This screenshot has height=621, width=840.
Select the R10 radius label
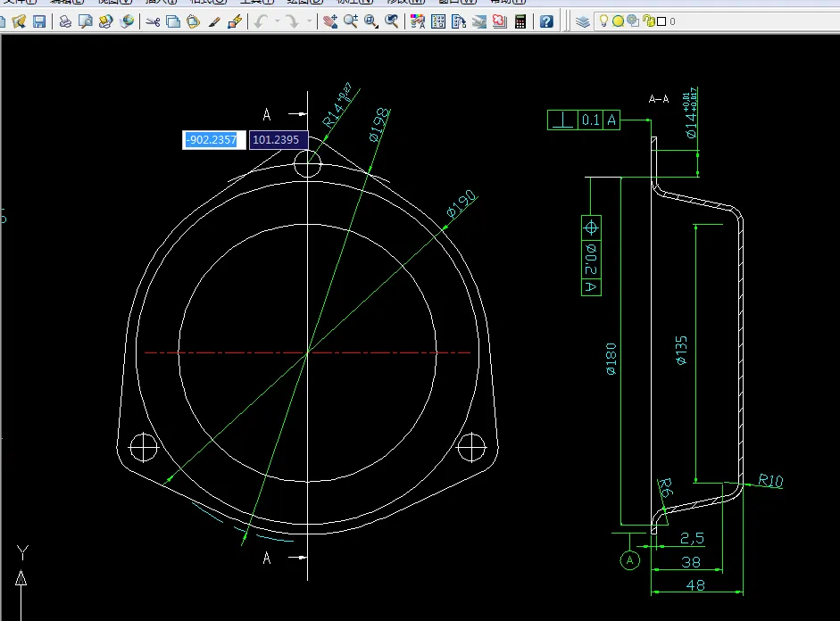(x=770, y=480)
